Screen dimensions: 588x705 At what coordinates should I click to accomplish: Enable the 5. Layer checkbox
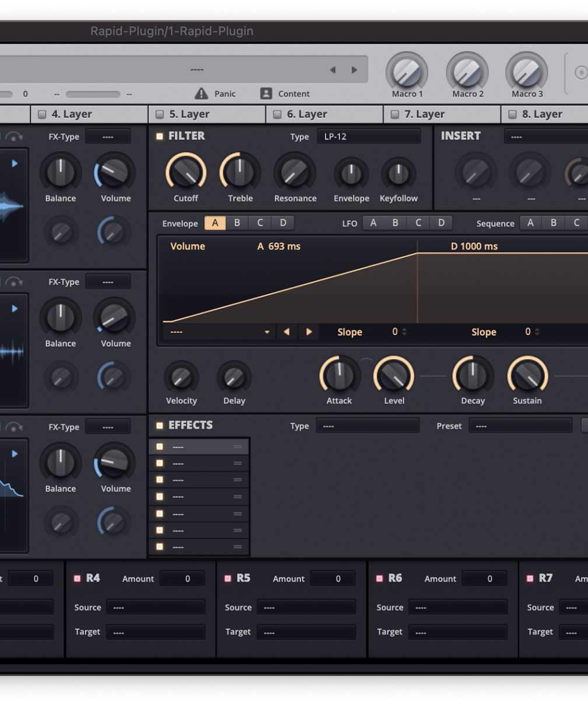(160, 114)
